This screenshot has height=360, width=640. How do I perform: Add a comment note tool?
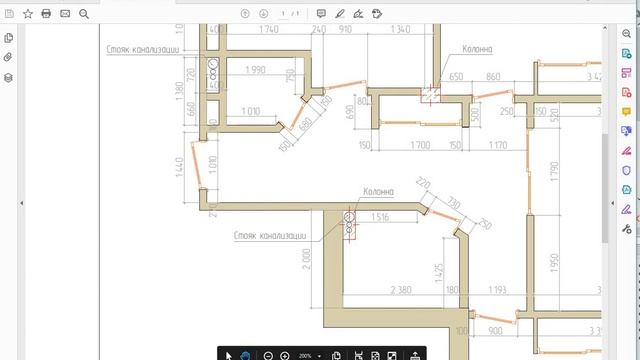[321, 14]
